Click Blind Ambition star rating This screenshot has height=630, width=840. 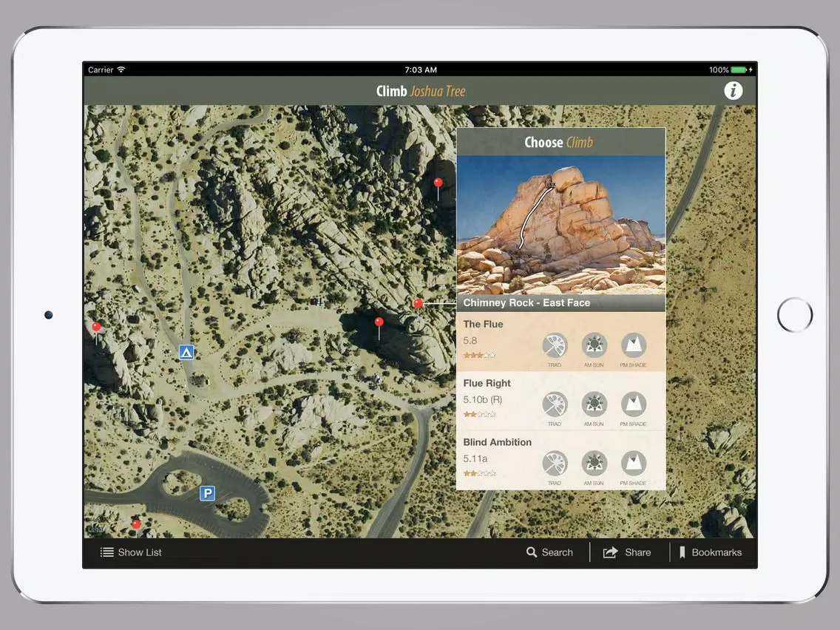coord(479,473)
